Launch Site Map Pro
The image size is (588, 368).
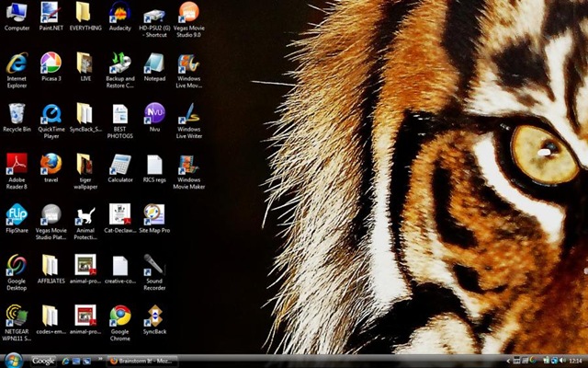coord(154,219)
